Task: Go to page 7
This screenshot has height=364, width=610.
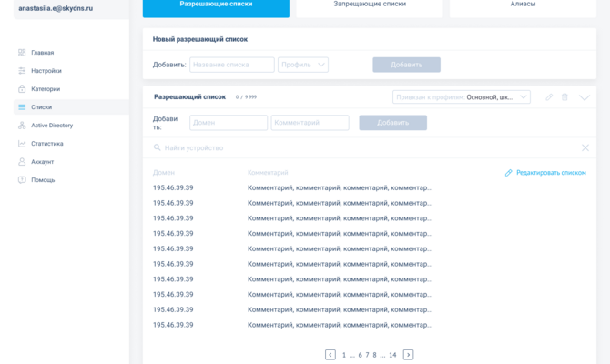Action: coord(367,355)
